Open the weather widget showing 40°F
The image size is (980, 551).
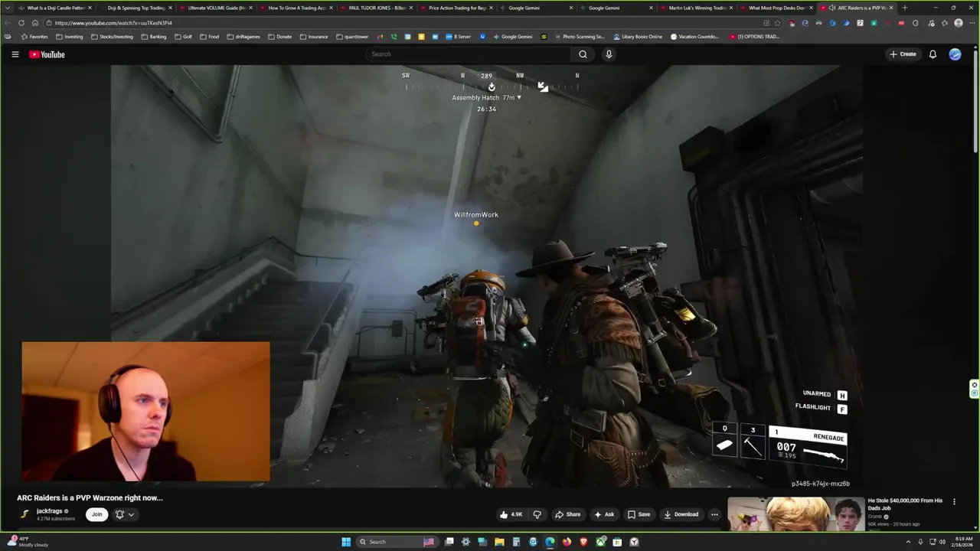28,542
